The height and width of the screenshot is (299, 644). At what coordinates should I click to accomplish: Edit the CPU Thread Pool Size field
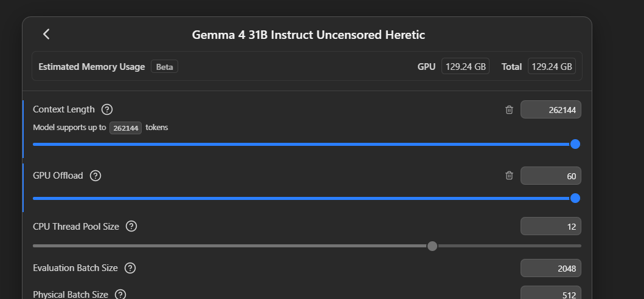(551, 226)
